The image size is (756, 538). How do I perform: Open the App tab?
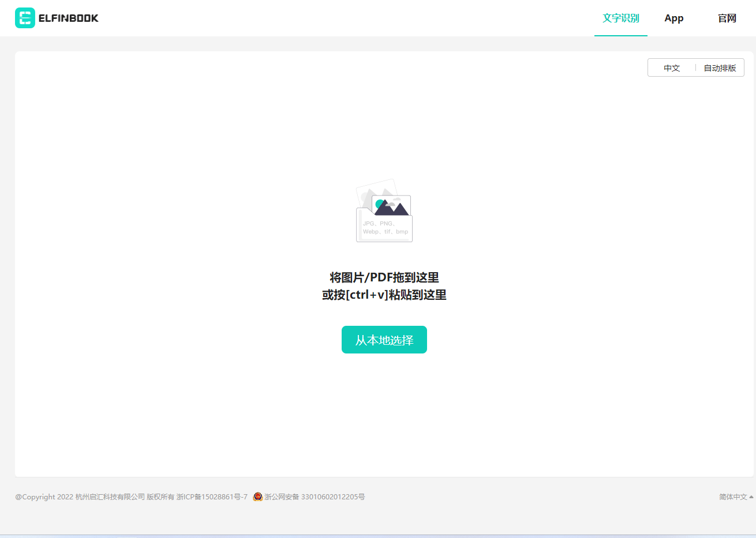click(673, 18)
